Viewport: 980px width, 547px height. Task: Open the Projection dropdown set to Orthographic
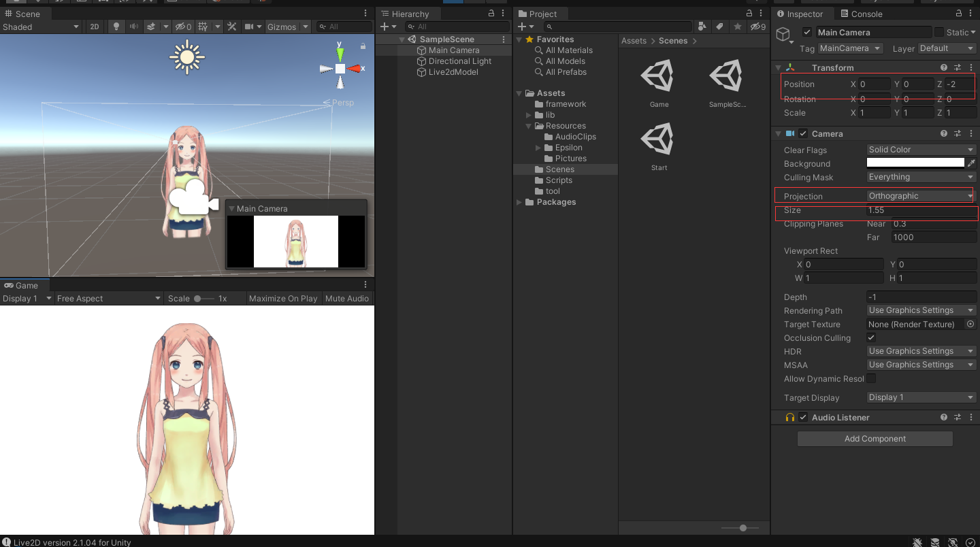point(920,195)
